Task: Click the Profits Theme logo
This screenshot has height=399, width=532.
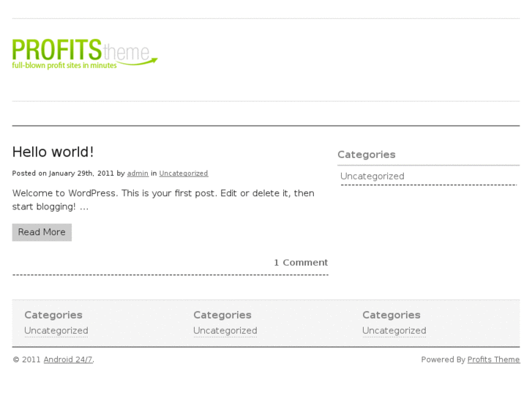Action: [x=84, y=53]
